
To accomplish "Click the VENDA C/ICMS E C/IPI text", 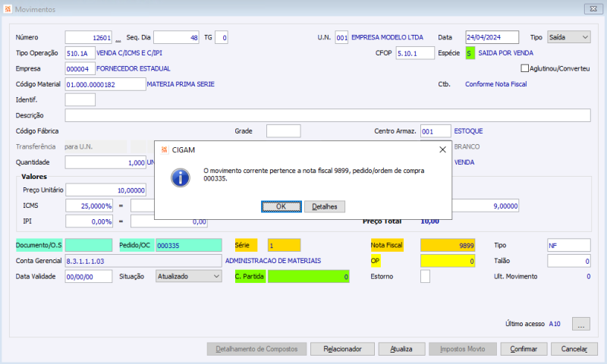I will coord(129,52).
